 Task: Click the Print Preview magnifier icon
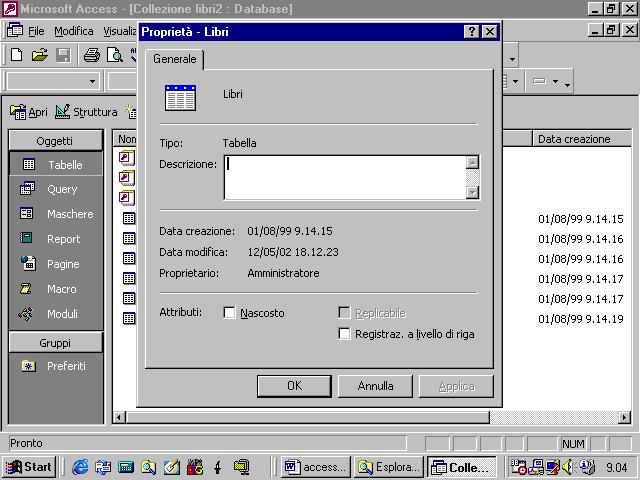(x=115, y=55)
